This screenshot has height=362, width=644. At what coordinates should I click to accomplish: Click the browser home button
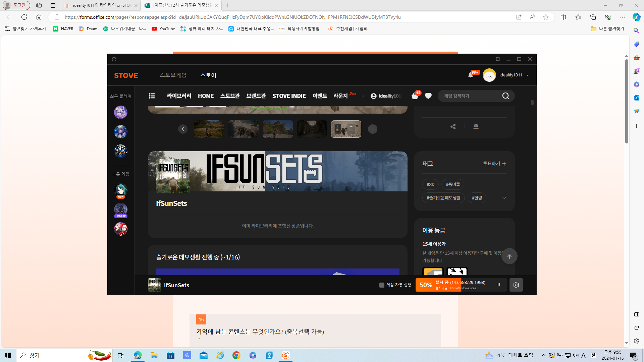39,17
